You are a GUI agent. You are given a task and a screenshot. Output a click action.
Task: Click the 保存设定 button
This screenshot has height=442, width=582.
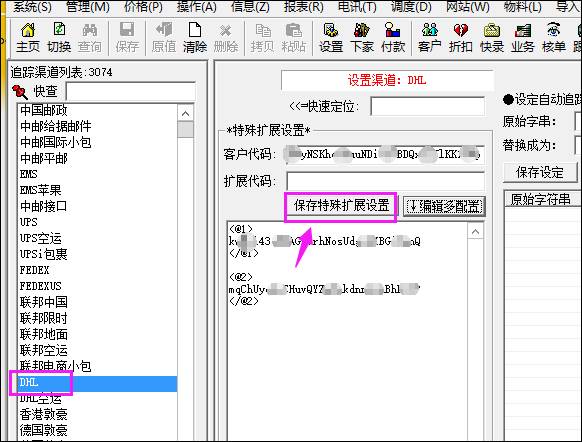pos(540,173)
